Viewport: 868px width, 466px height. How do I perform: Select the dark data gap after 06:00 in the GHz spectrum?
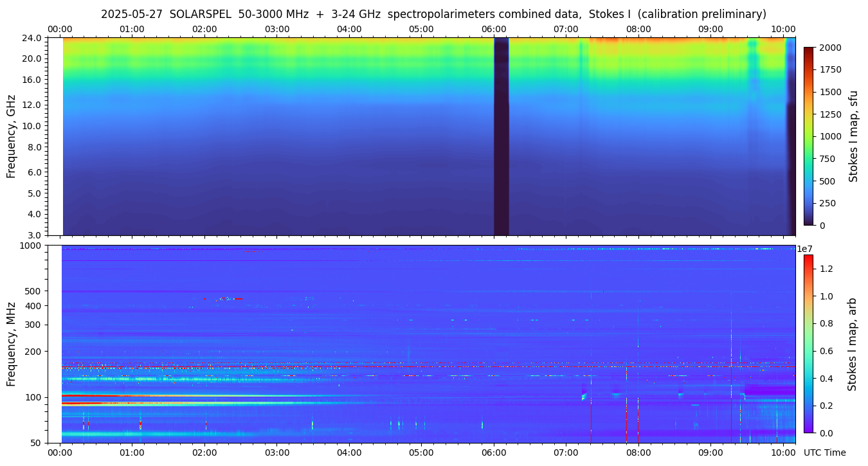(x=501, y=136)
